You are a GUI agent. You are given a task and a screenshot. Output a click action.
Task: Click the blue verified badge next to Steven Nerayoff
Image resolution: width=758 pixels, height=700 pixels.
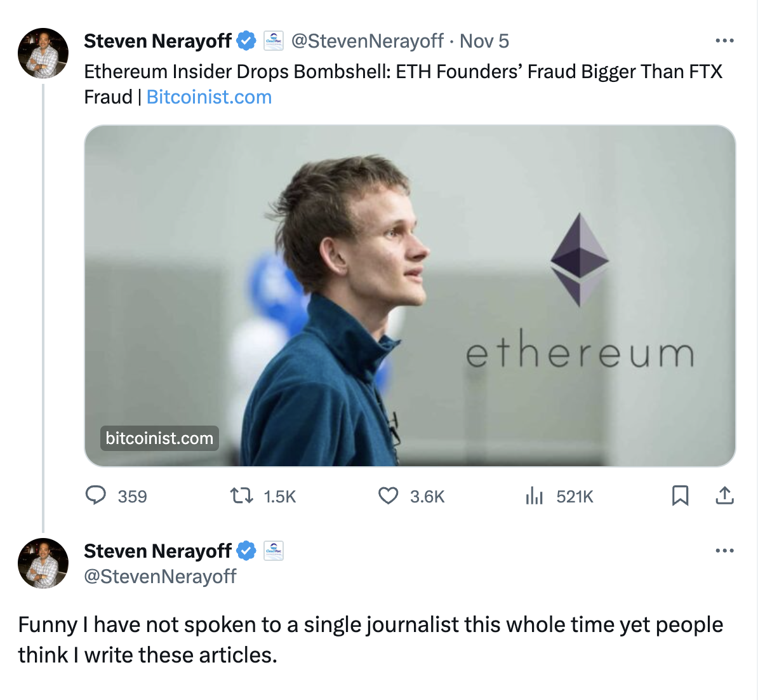click(x=246, y=40)
